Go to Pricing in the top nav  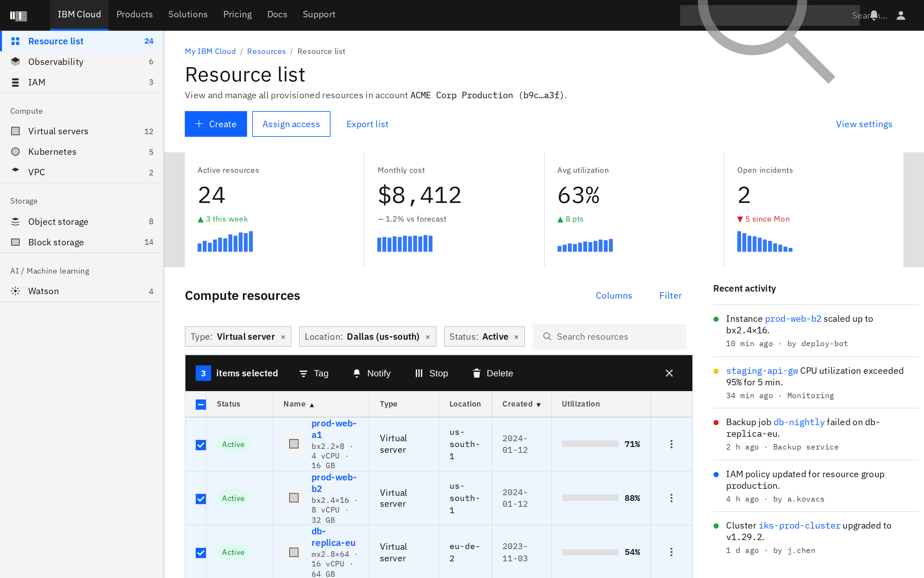coord(237,14)
